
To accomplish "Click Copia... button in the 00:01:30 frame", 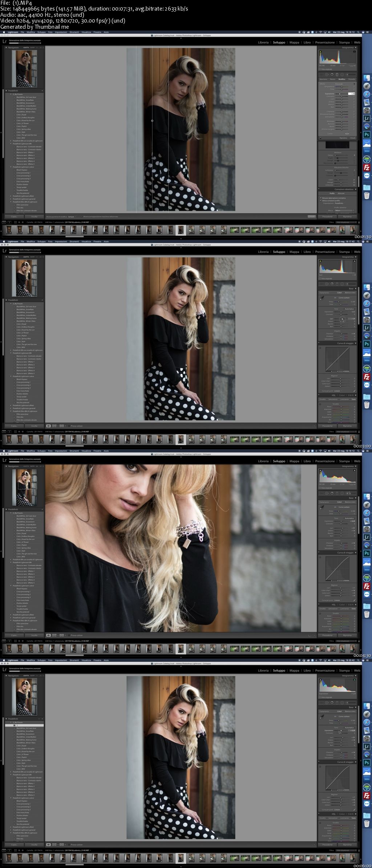I will [14, 217].
